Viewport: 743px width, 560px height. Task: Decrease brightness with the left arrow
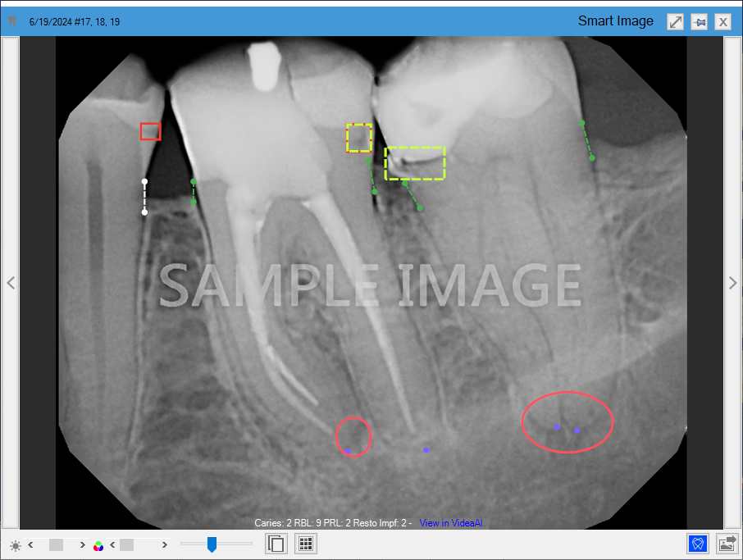click(x=31, y=545)
